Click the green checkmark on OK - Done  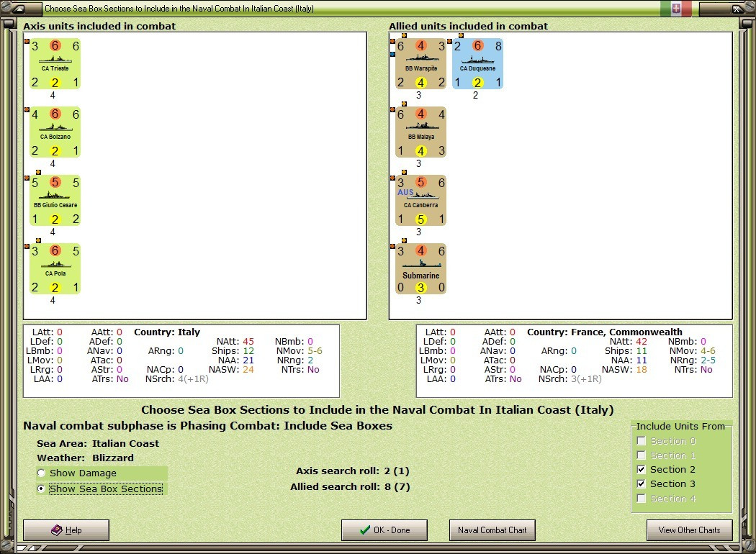coord(365,530)
